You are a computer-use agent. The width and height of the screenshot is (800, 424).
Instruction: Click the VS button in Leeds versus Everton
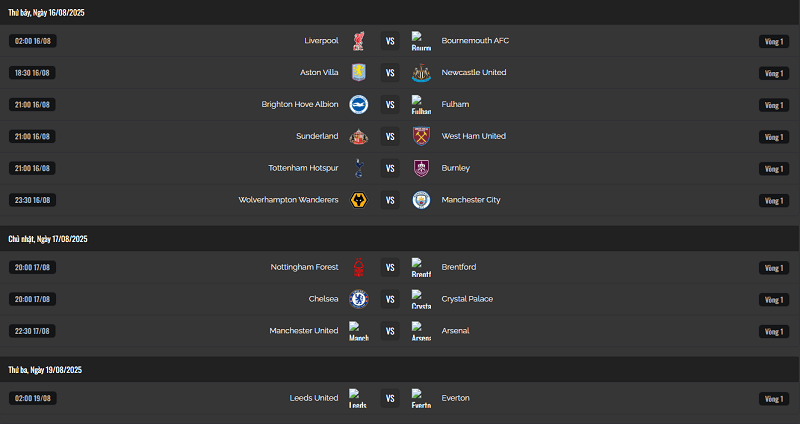(x=390, y=398)
